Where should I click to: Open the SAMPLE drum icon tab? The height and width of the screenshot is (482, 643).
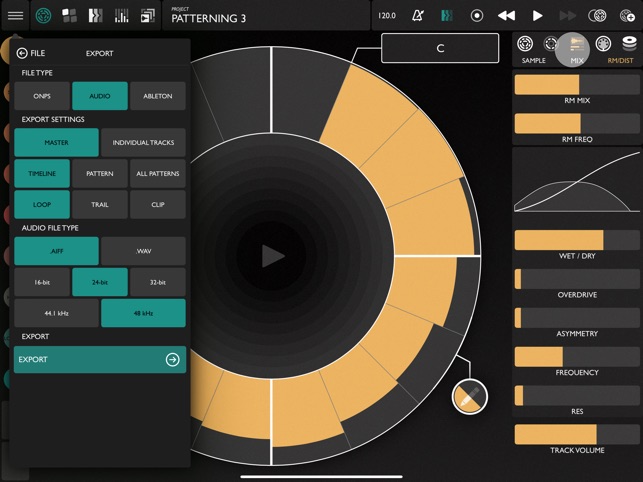[525, 43]
